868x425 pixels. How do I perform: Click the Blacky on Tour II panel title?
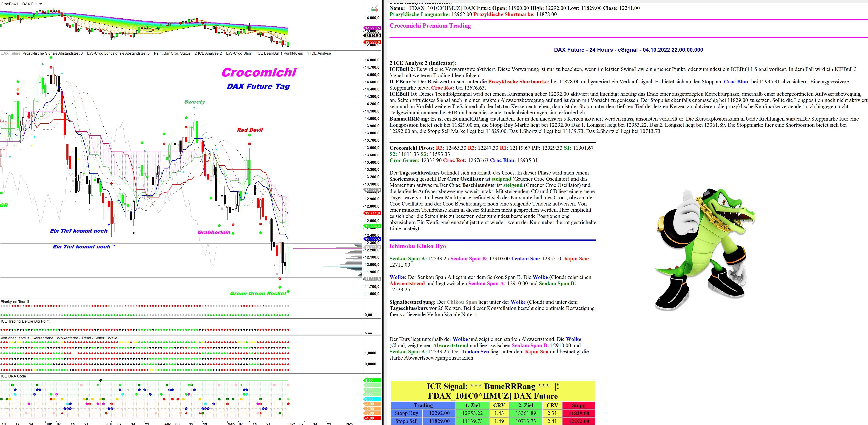(15, 302)
